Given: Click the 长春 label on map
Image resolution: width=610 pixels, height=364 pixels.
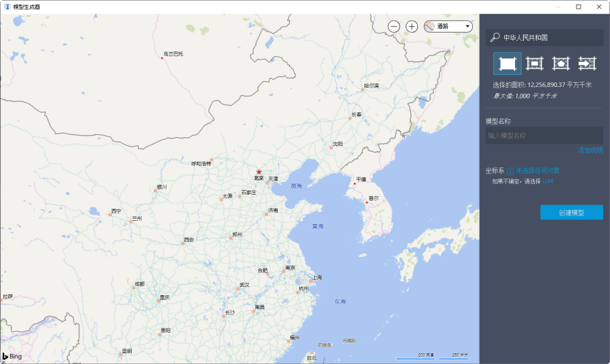Looking at the screenshot, I should click(357, 114).
